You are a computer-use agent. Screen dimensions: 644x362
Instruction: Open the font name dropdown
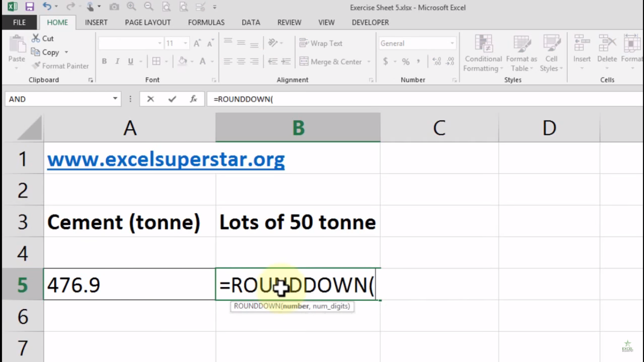coord(159,43)
